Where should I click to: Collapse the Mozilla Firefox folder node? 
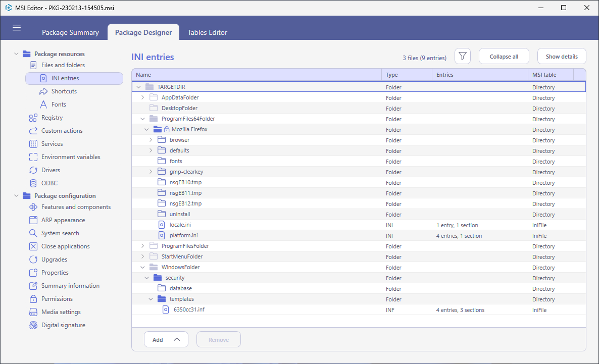pos(146,129)
